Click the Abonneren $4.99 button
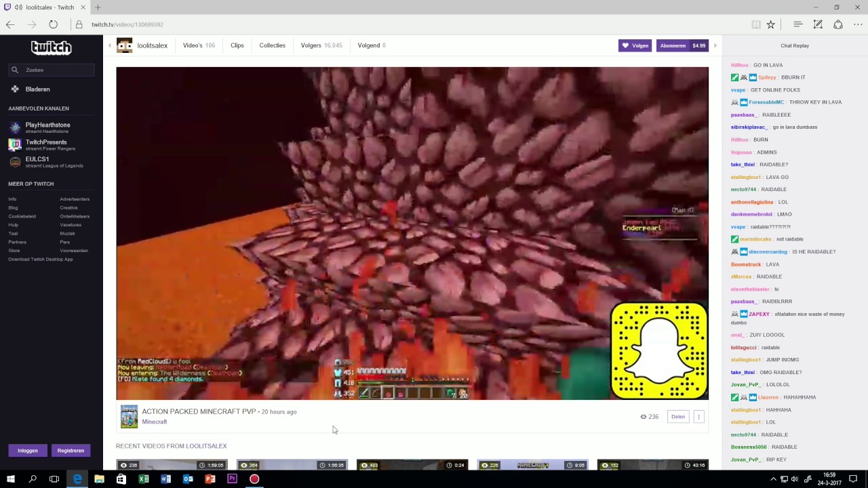 pyautogui.click(x=682, y=45)
